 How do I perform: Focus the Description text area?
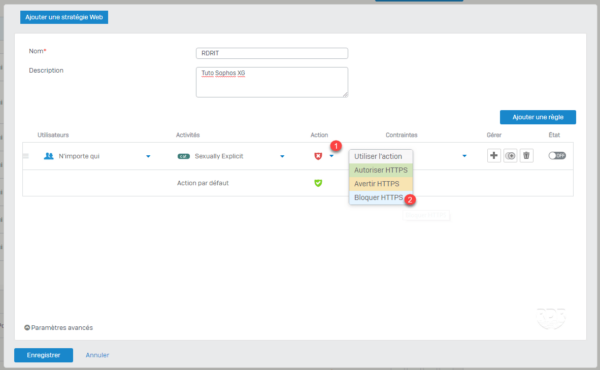pyautogui.click(x=272, y=82)
